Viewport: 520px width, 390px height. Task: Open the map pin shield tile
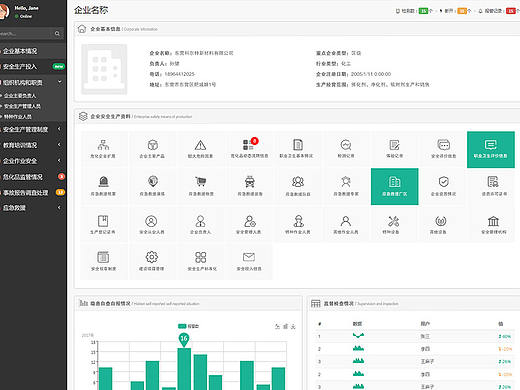152,186
